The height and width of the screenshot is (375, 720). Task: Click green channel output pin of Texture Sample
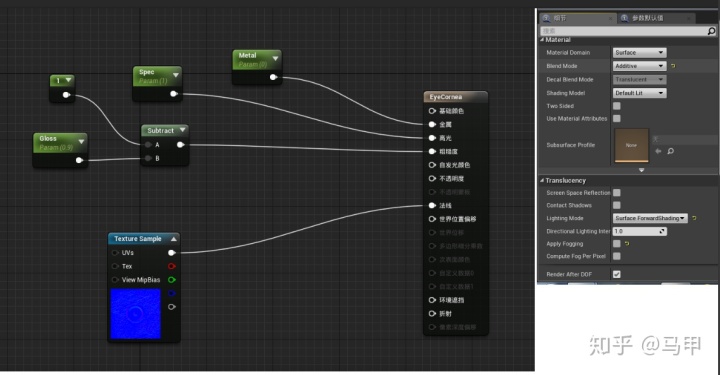(x=171, y=280)
